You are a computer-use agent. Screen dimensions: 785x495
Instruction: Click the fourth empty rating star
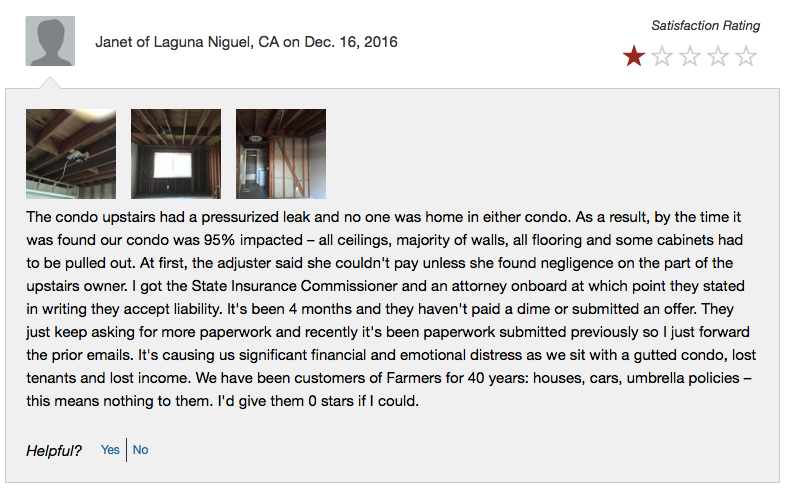tap(717, 57)
